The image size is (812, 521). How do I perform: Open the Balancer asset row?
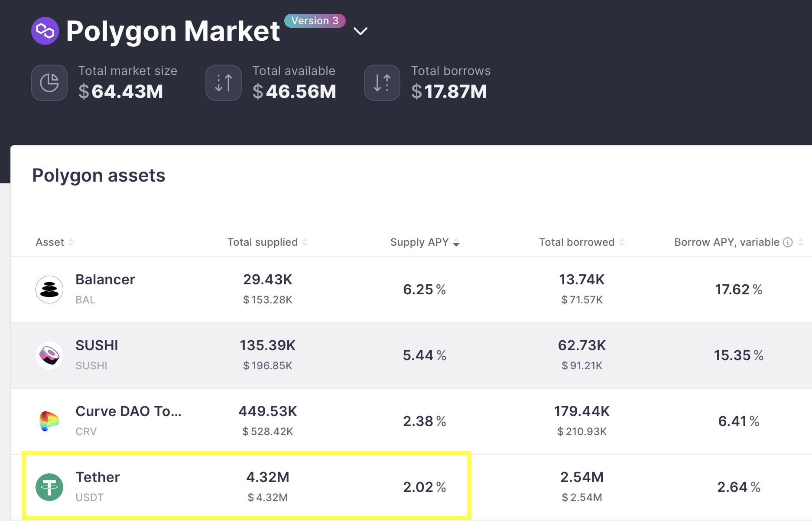click(x=411, y=290)
